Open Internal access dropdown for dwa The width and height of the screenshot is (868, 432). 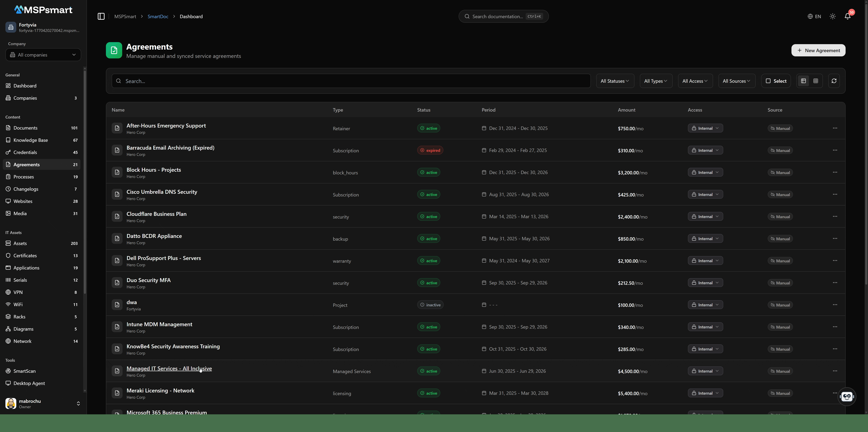tap(705, 305)
